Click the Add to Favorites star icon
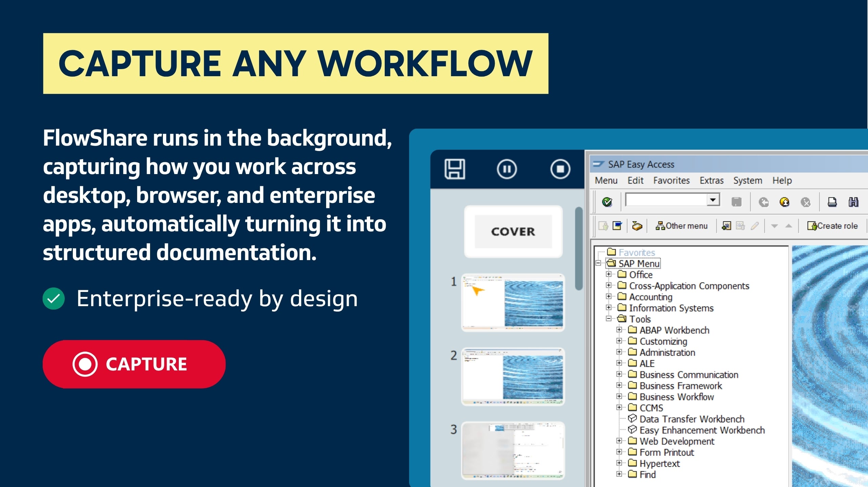The width and height of the screenshot is (868, 487). tap(726, 226)
